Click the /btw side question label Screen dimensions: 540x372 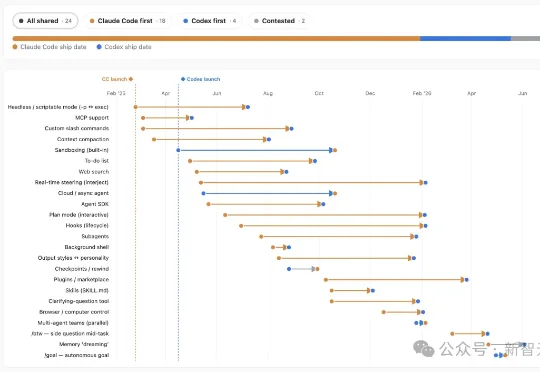coord(70,333)
